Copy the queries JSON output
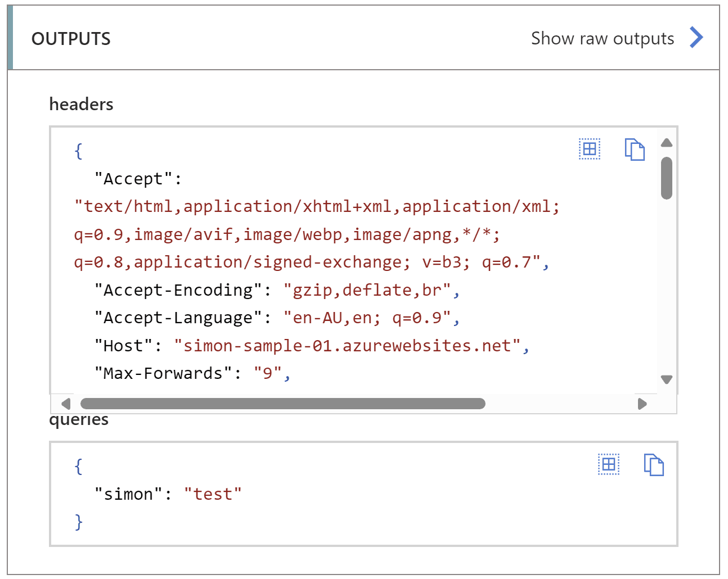 pyautogui.click(x=654, y=465)
